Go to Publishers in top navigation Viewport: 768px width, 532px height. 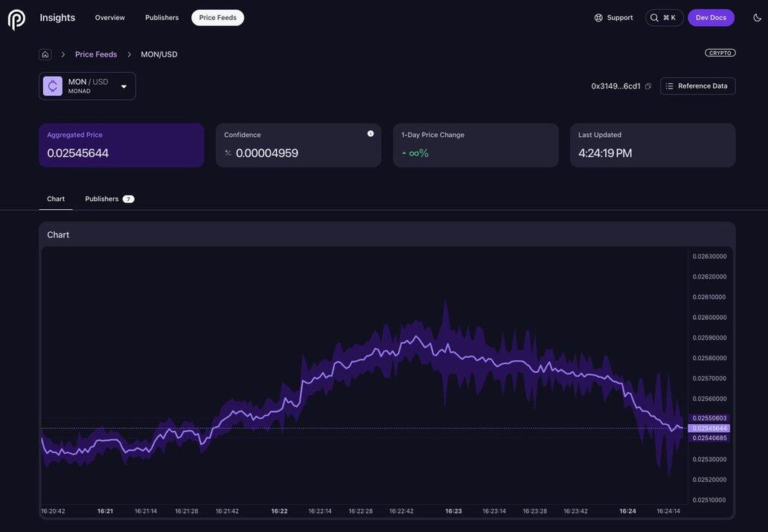click(x=161, y=18)
